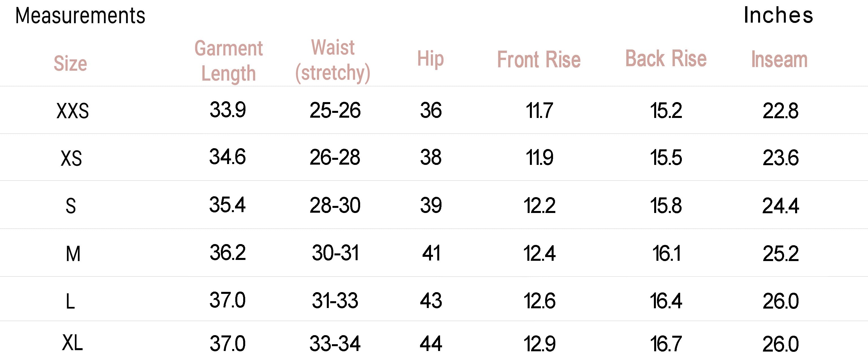868x364 pixels.
Task: Select the XL size row label
Action: [72, 343]
